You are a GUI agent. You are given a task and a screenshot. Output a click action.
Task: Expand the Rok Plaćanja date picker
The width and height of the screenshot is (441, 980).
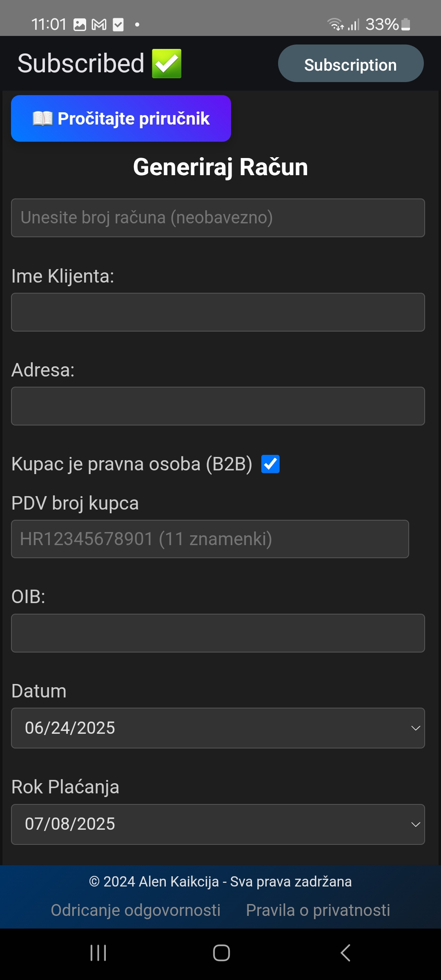(218, 824)
